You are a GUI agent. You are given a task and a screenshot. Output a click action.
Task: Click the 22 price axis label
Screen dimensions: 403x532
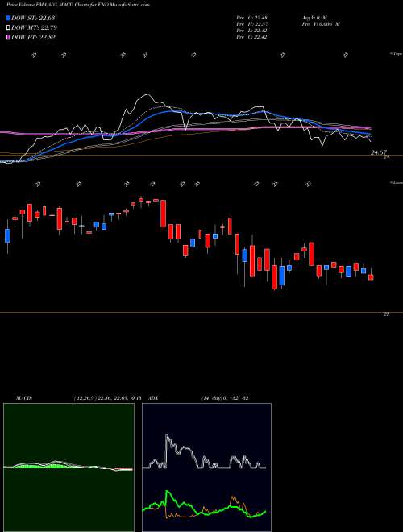click(386, 314)
